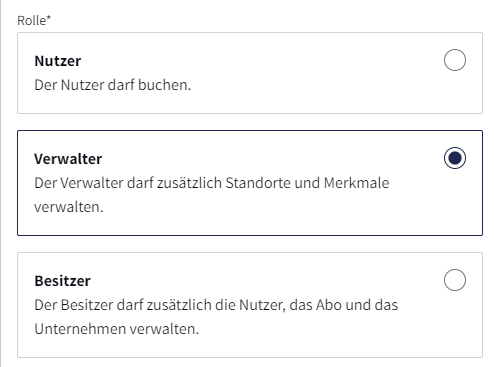
Task: Click the selected Verwalter radio button
Action: (x=455, y=158)
